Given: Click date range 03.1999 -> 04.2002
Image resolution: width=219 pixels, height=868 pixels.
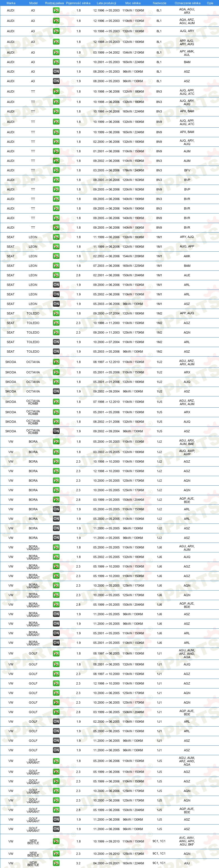Looking at the screenshot, I should tap(106, 52).
